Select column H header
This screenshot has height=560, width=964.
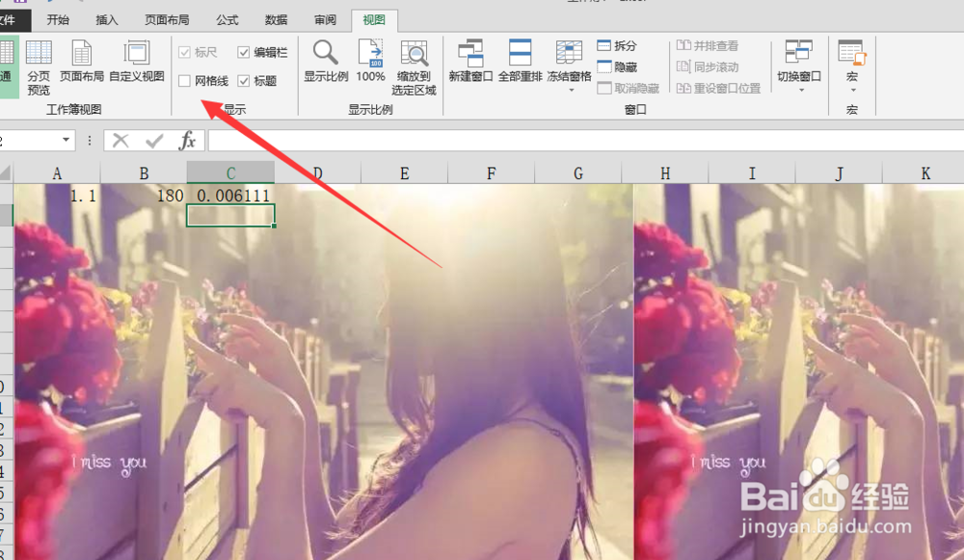pyautogui.click(x=665, y=173)
